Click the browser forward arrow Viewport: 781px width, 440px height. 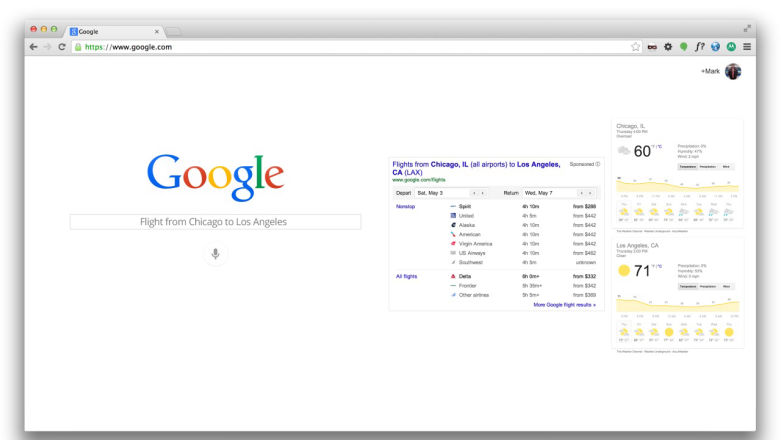pyautogui.click(x=47, y=47)
